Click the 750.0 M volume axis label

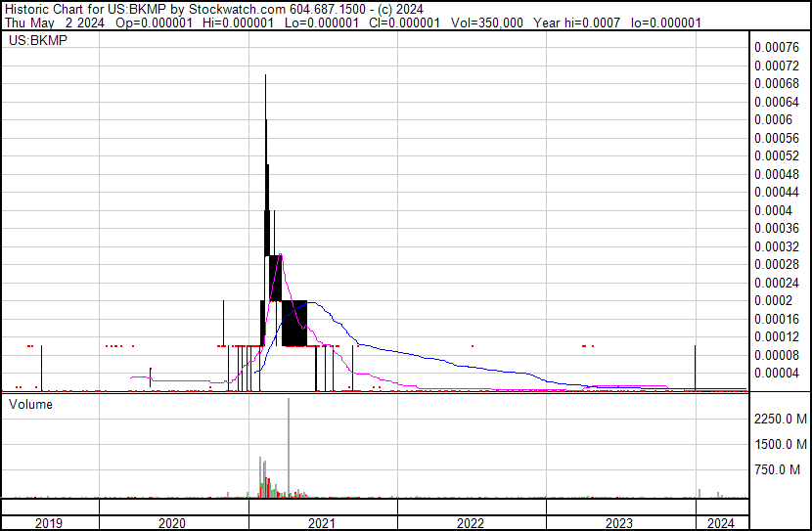(x=783, y=470)
